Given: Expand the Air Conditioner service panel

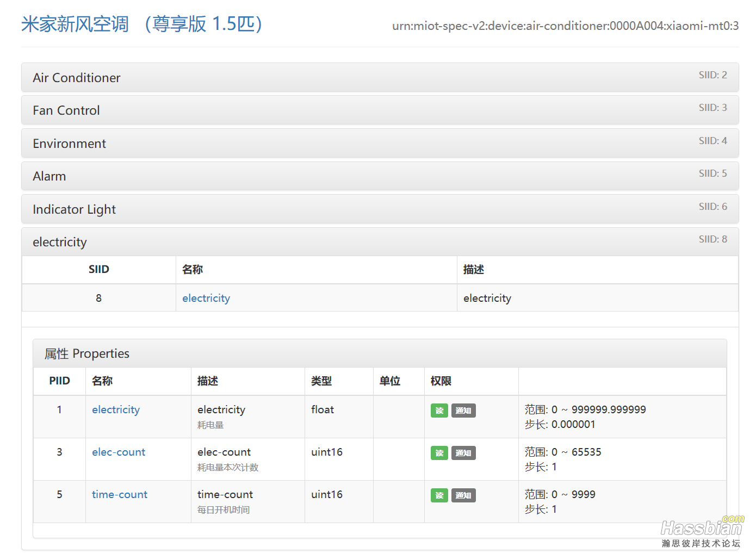Looking at the screenshot, I should (x=380, y=77).
